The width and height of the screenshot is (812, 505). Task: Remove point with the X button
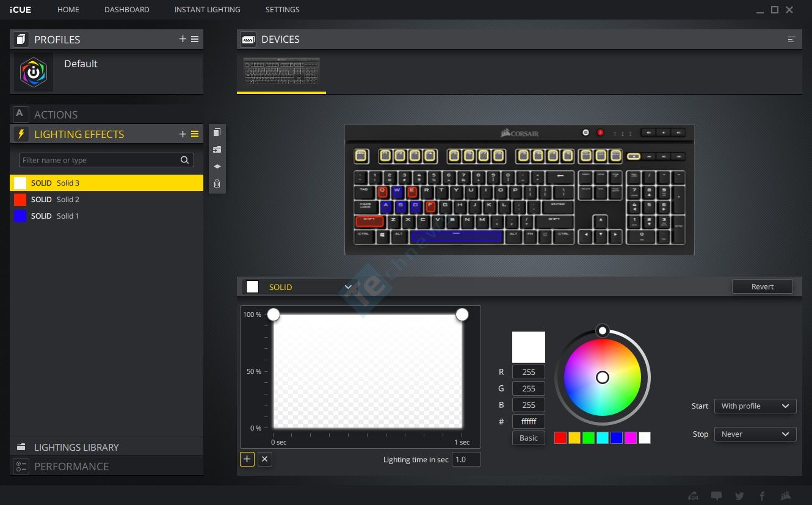(264, 459)
